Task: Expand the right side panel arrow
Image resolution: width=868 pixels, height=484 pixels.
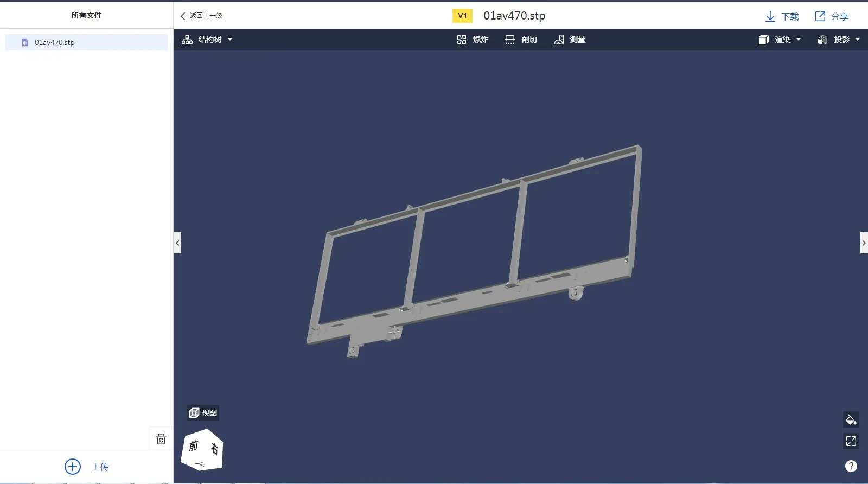Action: [864, 243]
